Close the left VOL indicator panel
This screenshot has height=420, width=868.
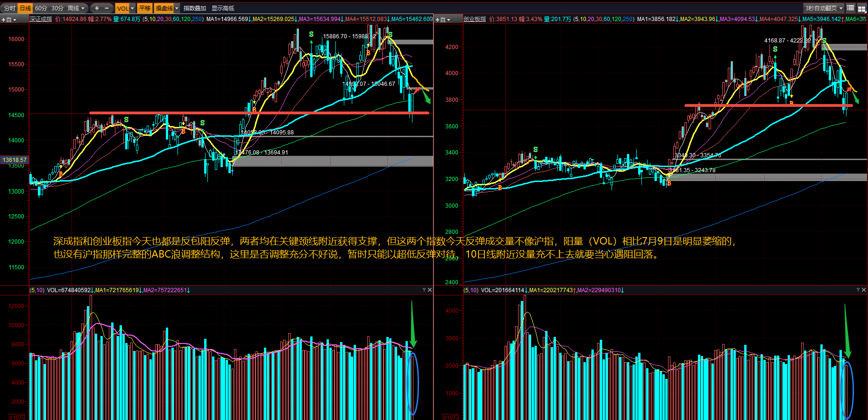430,290
